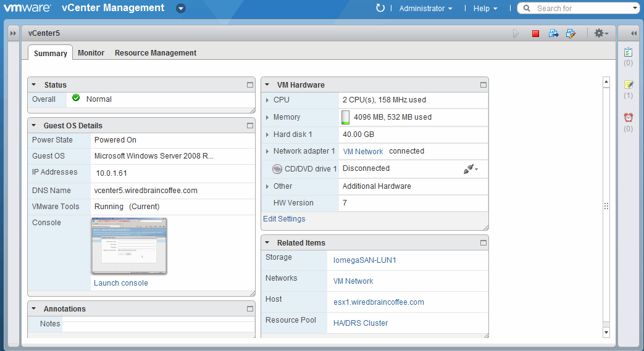
Task: Maximize the Guest OS Details panel
Action: click(x=249, y=125)
